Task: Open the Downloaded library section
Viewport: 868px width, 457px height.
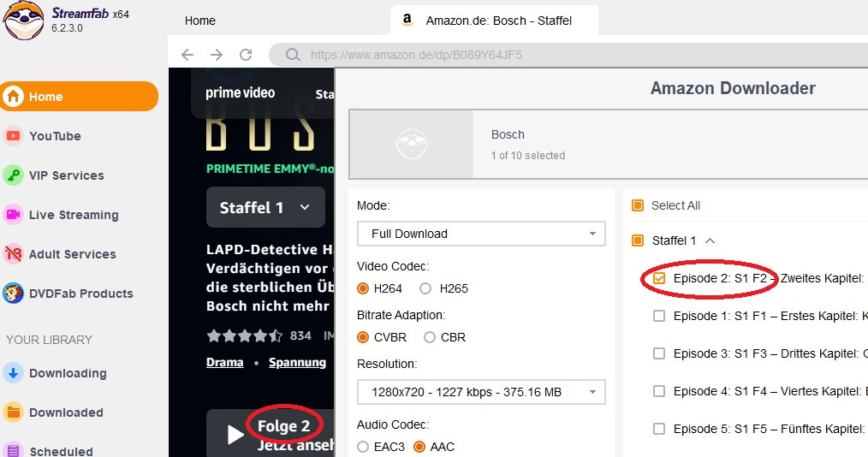Action: pyautogui.click(x=66, y=412)
